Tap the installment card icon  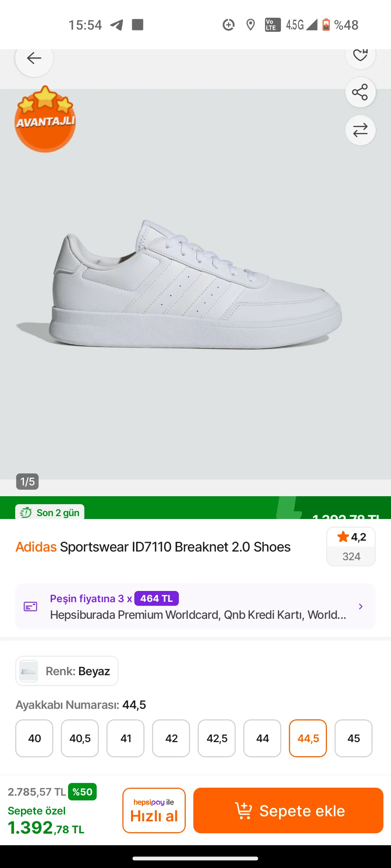point(30,607)
